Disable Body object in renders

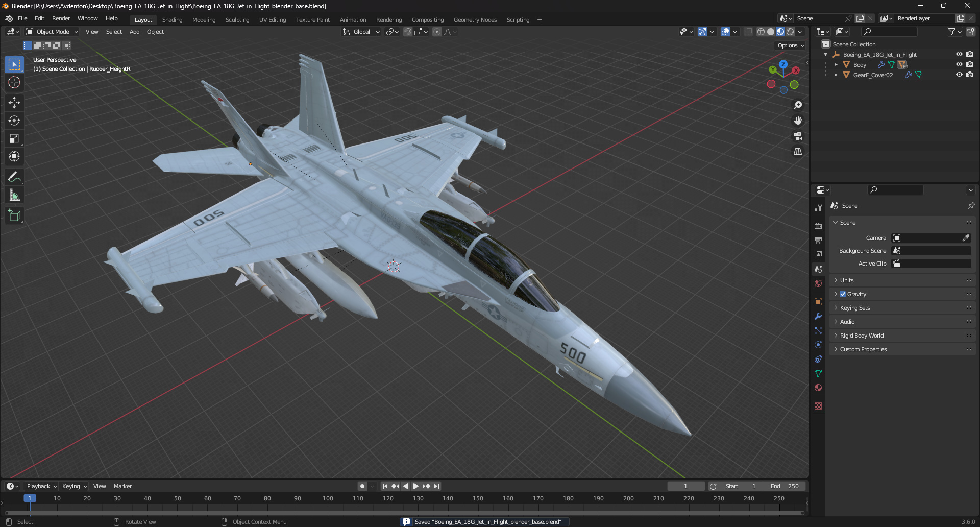969,64
